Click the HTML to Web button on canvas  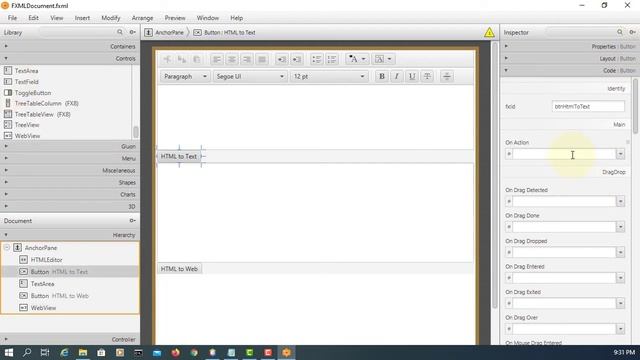click(179, 269)
